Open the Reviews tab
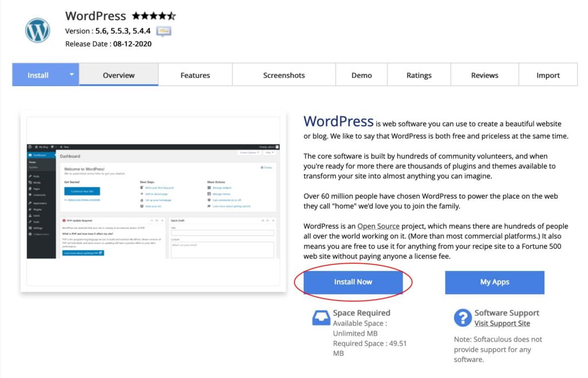 coord(485,75)
